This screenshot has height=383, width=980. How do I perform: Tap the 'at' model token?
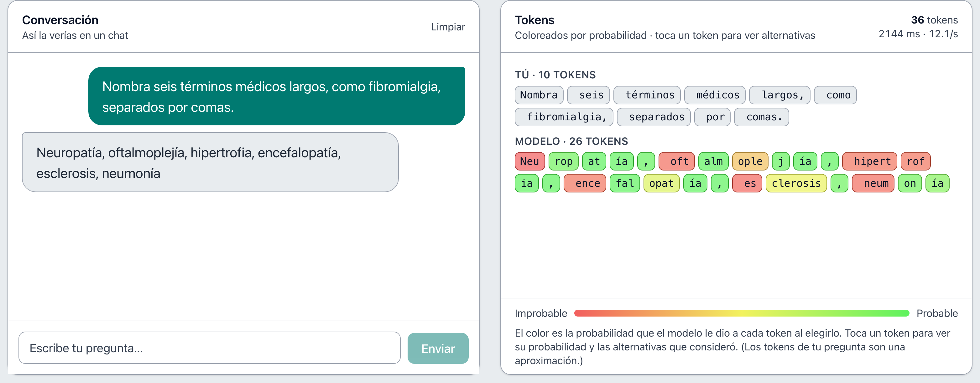click(594, 161)
